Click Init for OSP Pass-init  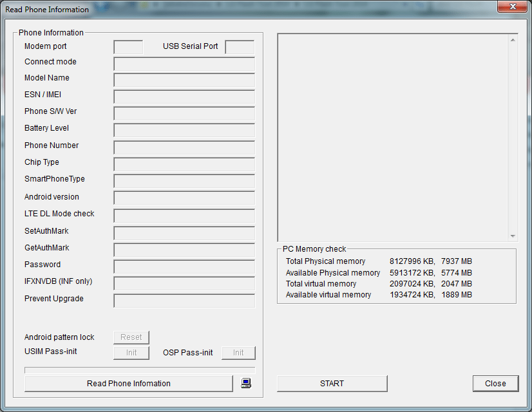point(238,353)
